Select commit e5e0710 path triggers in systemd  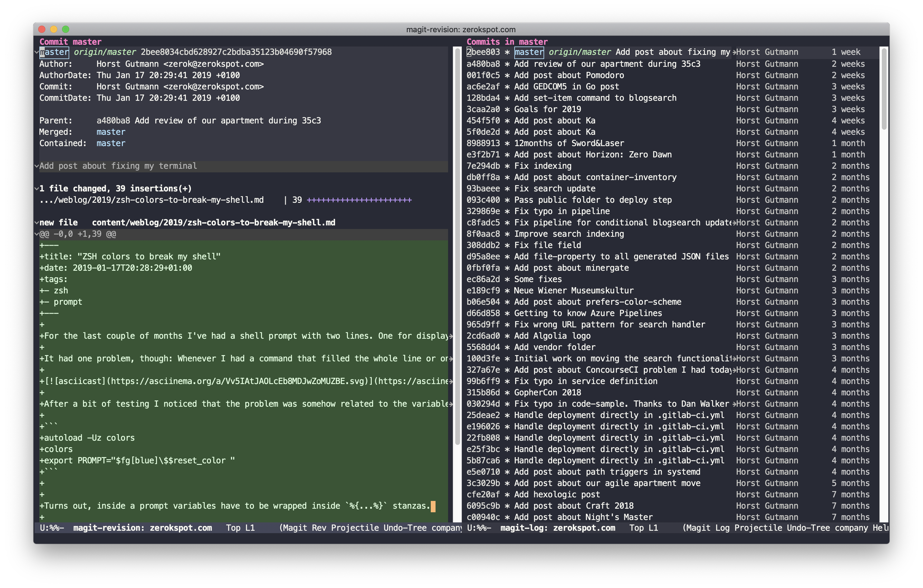tap(672, 472)
